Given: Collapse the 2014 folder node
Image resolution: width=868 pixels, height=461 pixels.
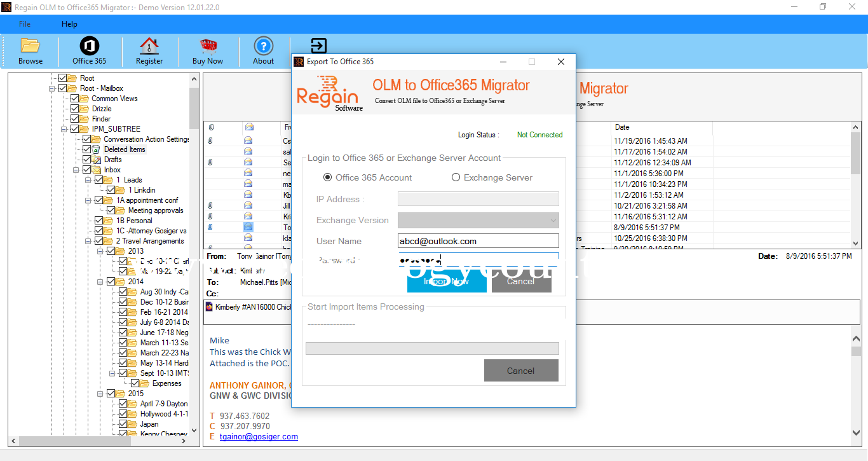Looking at the screenshot, I should coord(100,282).
